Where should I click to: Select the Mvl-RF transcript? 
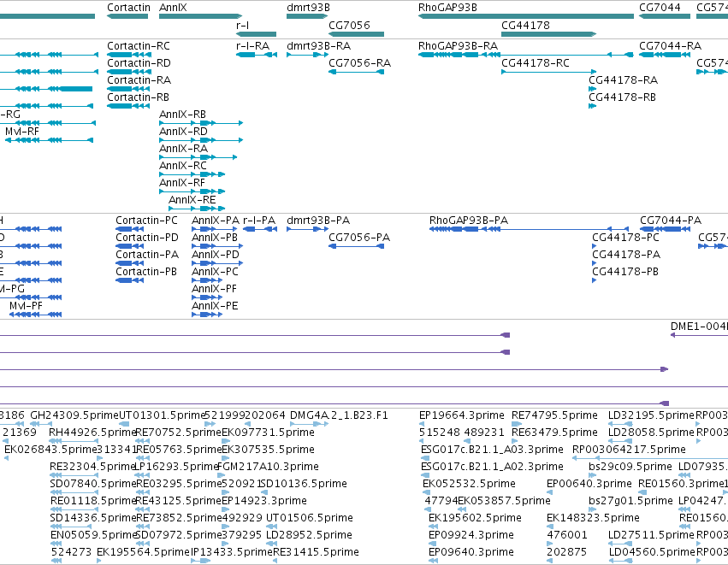(22, 132)
